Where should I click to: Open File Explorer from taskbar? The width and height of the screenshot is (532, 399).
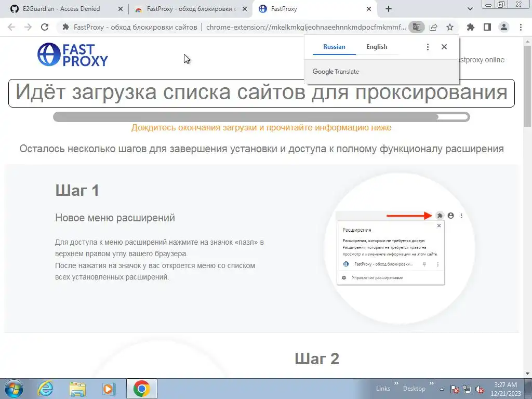point(77,389)
